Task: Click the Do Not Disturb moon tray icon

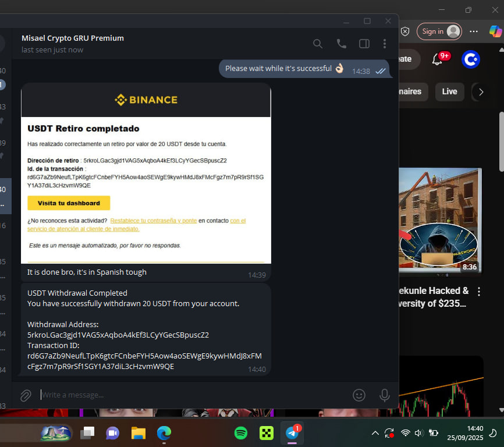Action: pyautogui.click(x=493, y=433)
